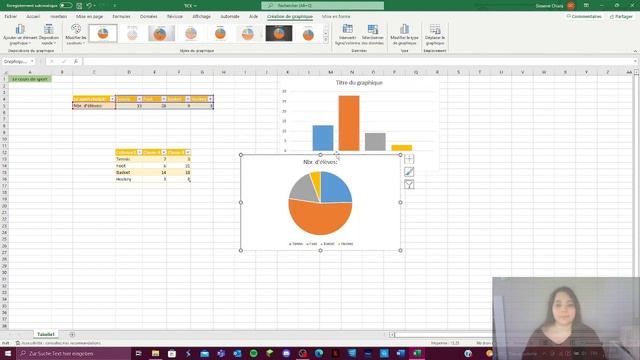Switch to the Accueil tab
Viewport: 640px width, 360px height.
pyautogui.click(x=33, y=16)
